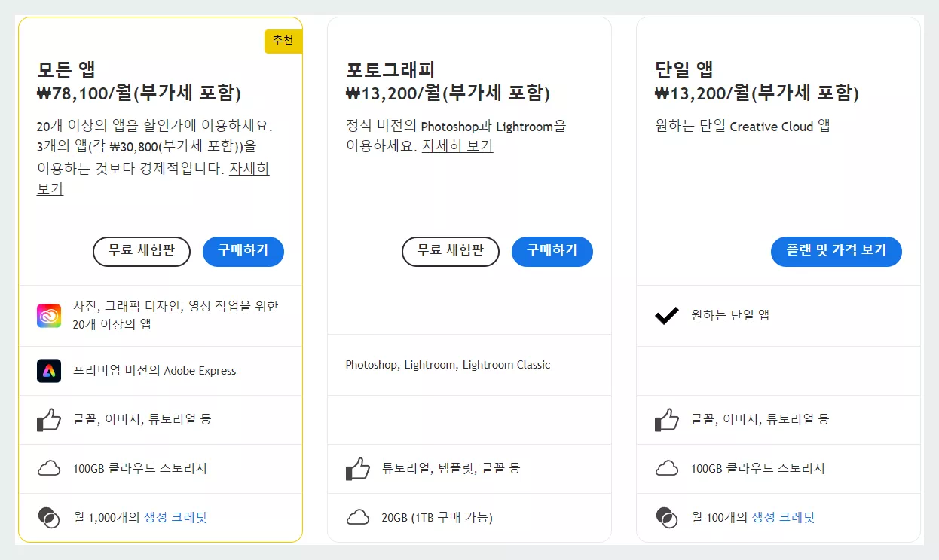Select the 생성 크레딧 circles icon under 모든 앱
The image size is (939, 560).
click(x=48, y=517)
